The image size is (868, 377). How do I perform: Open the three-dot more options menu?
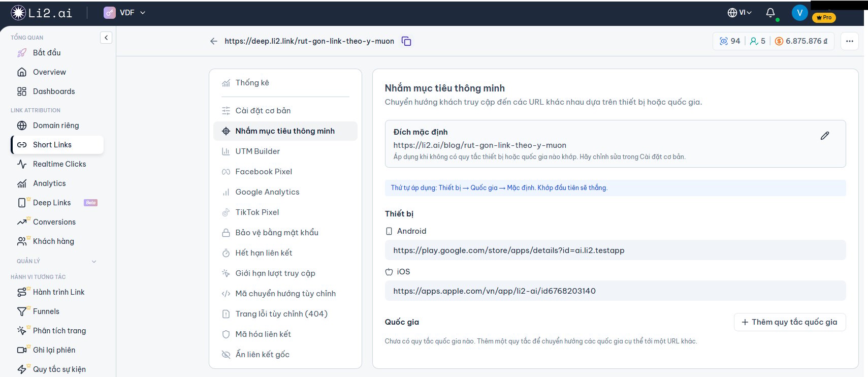click(x=850, y=41)
